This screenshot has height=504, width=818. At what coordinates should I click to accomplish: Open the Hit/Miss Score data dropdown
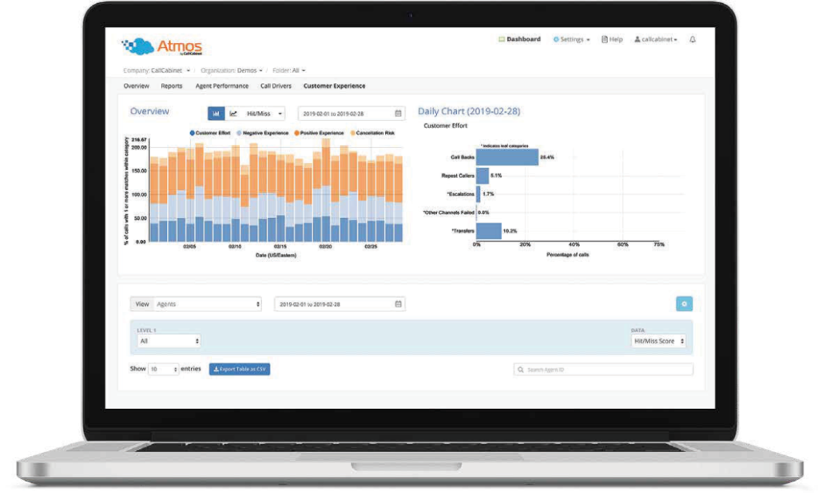(x=658, y=341)
